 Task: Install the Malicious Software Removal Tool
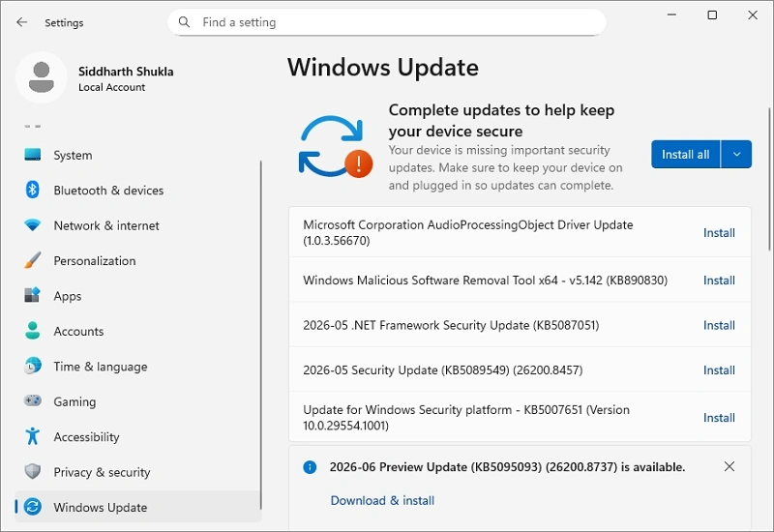719,280
